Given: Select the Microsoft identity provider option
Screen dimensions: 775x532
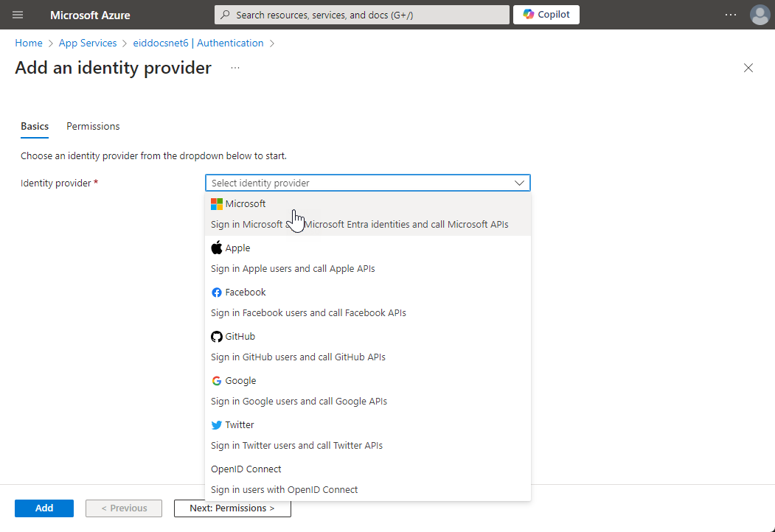Looking at the screenshot, I should (x=367, y=214).
